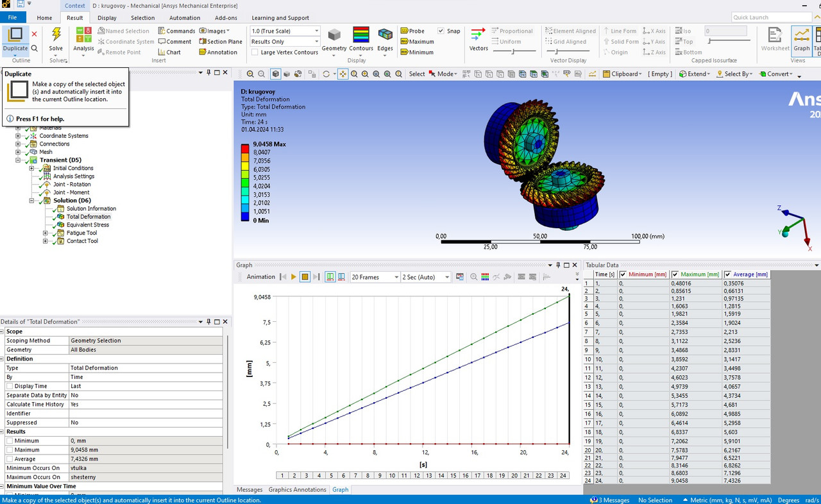Switch to the Display ribbon tab

107,18
